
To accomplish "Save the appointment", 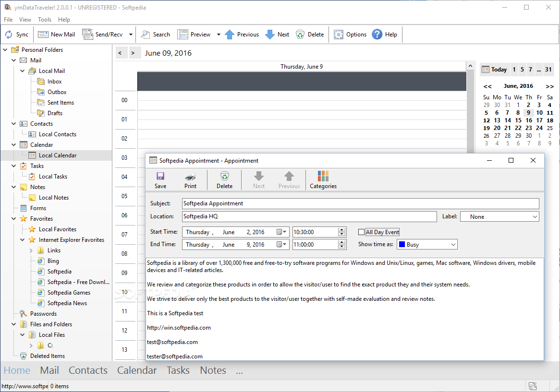I will tap(160, 180).
